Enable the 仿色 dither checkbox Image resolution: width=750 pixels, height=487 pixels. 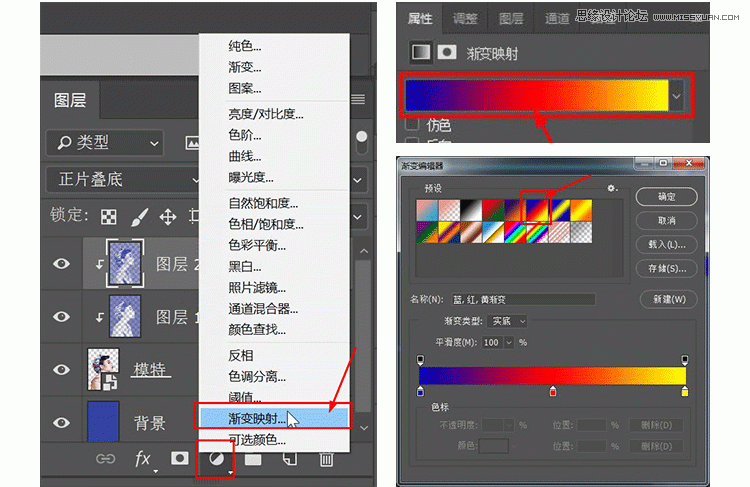412,124
